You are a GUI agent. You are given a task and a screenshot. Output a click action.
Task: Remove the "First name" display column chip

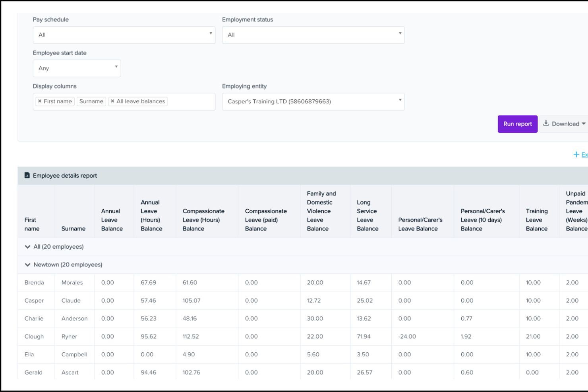(x=40, y=101)
